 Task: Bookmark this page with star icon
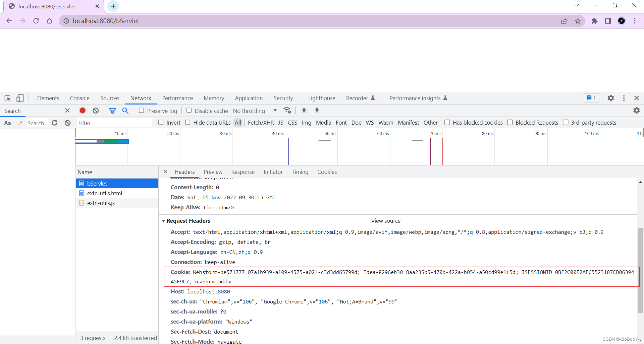[x=578, y=21]
